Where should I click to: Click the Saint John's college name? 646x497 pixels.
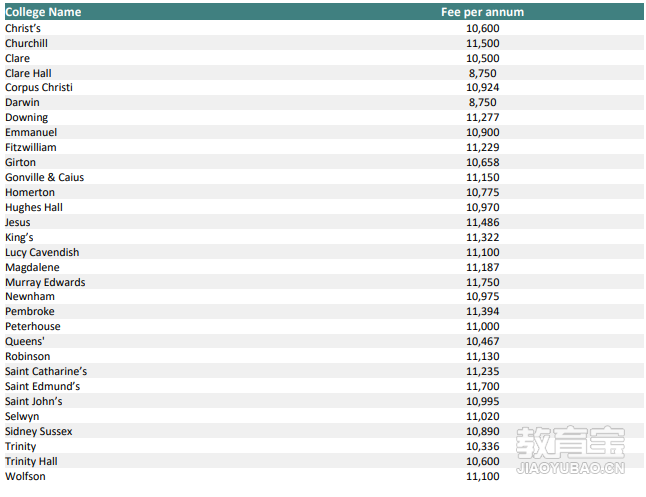point(33,401)
